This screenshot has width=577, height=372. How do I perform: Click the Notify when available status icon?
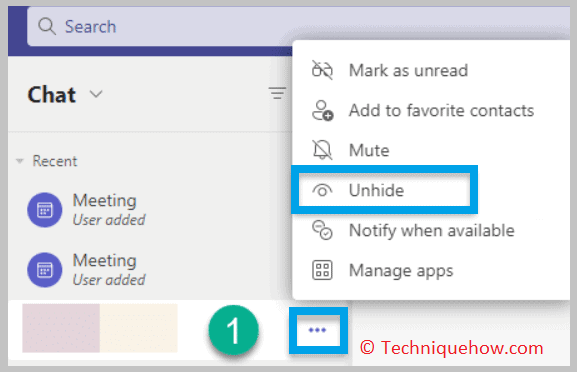coord(322,230)
